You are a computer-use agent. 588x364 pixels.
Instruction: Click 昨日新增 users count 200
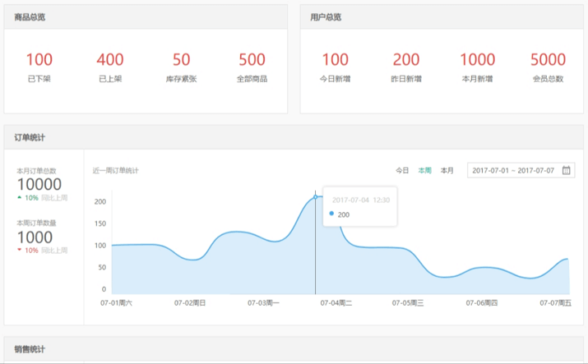pyautogui.click(x=406, y=59)
